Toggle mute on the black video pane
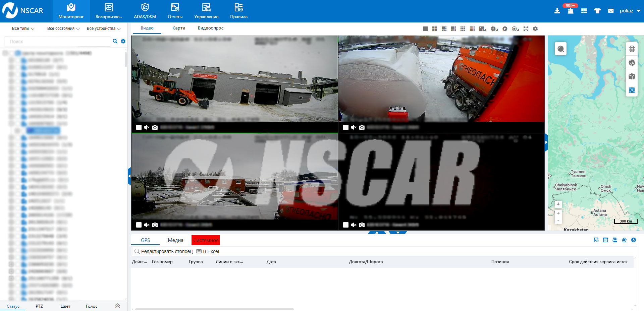The height and width of the screenshot is (311, 644). click(354, 225)
